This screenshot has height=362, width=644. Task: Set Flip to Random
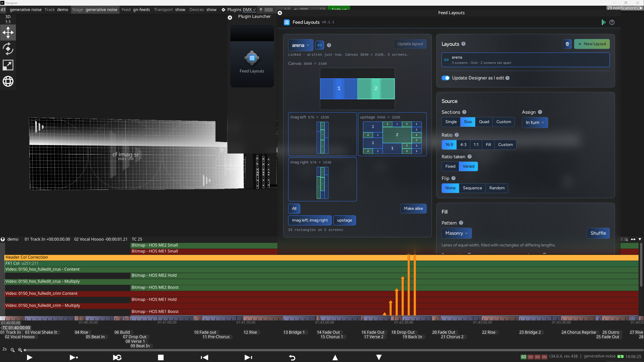click(x=497, y=188)
